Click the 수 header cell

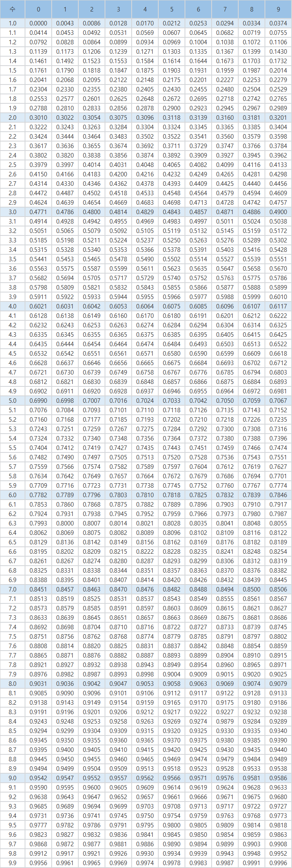click(13, 9)
